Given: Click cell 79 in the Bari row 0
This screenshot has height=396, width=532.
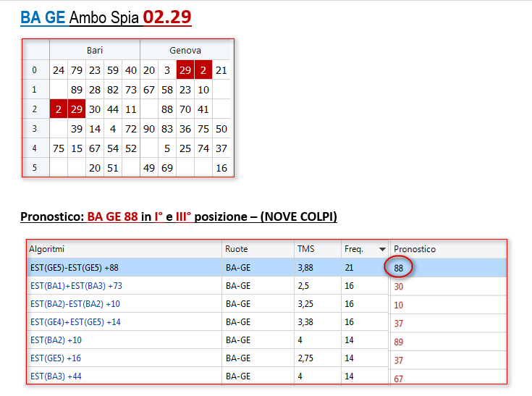Looking at the screenshot, I should pyautogui.click(x=77, y=70).
